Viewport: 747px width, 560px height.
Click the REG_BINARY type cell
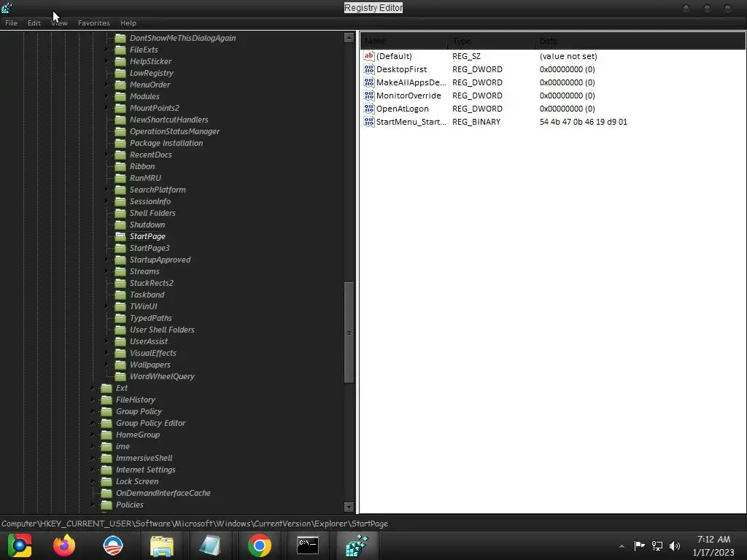pos(476,122)
